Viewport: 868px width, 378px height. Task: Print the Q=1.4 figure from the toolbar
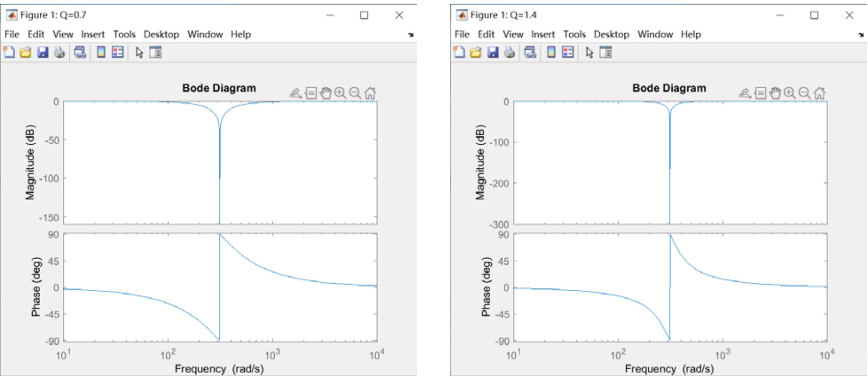pos(509,53)
